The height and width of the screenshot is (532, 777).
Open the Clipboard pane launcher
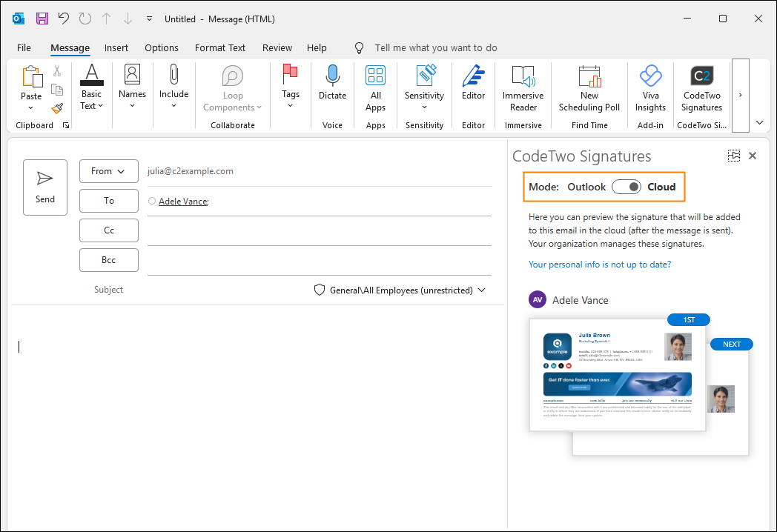66,125
